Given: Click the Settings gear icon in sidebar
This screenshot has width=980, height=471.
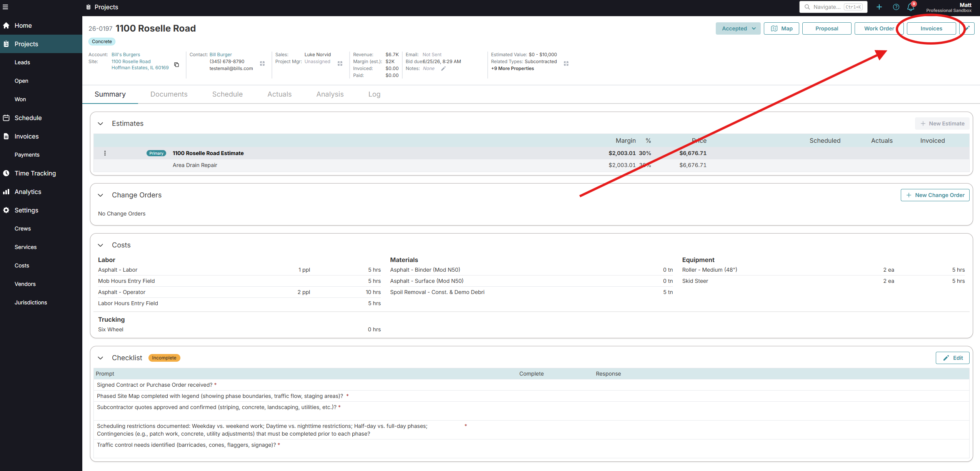Looking at the screenshot, I should 6,210.
